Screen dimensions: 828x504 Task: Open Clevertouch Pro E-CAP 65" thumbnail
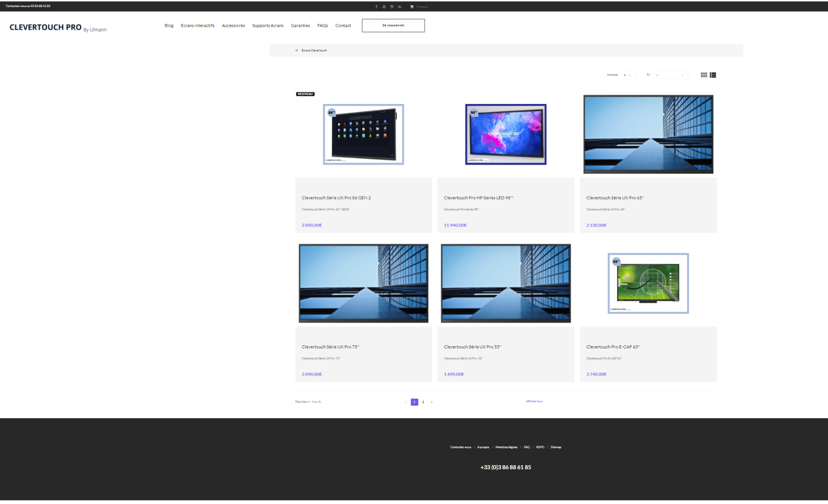[648, 283]
